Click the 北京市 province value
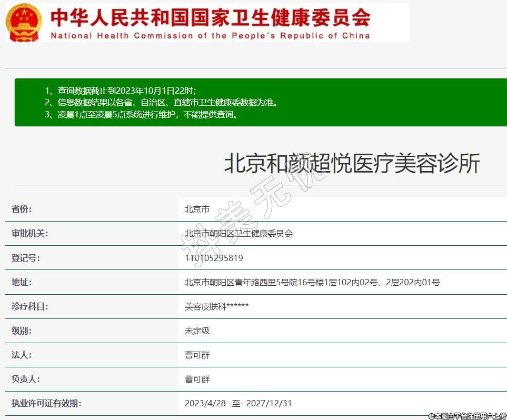The height and width of the screenshot is (420, 507). tap(197, 209)
